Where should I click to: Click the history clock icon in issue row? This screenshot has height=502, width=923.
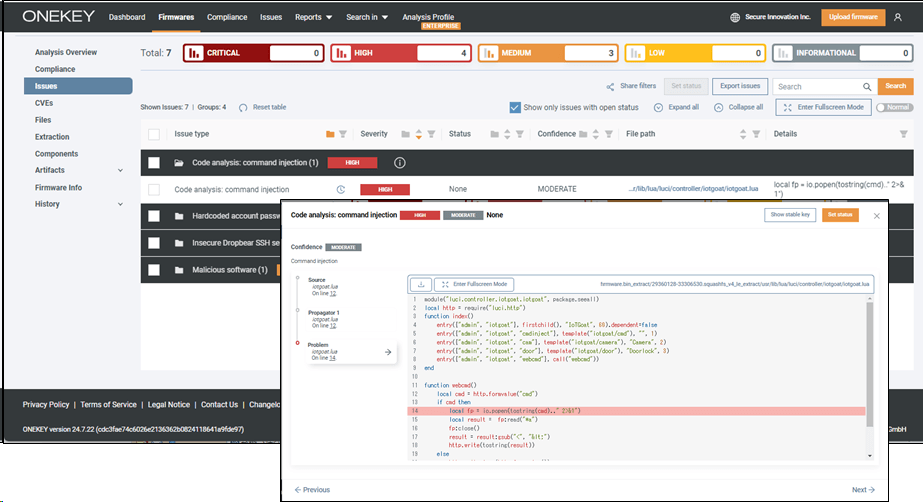(x=341, y=189)
